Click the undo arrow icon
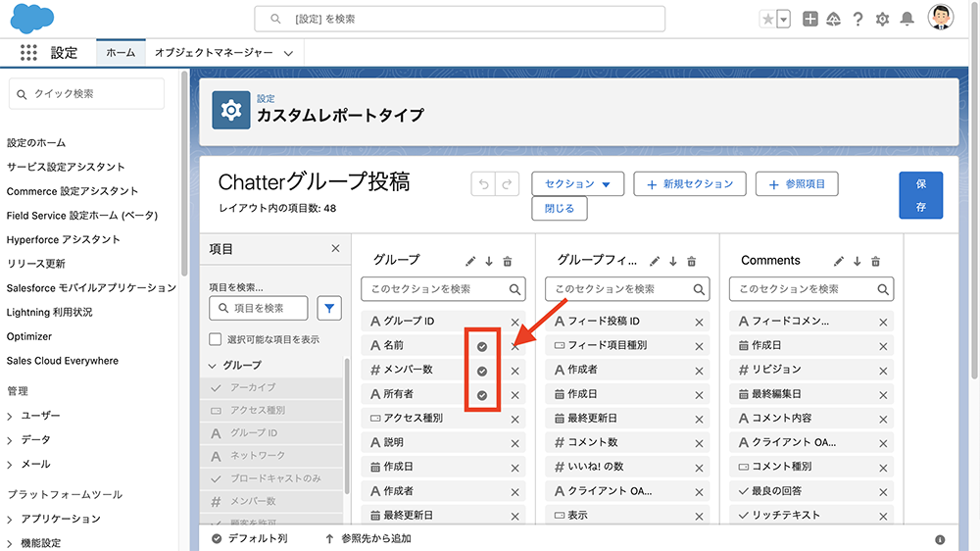 (483, 184)
